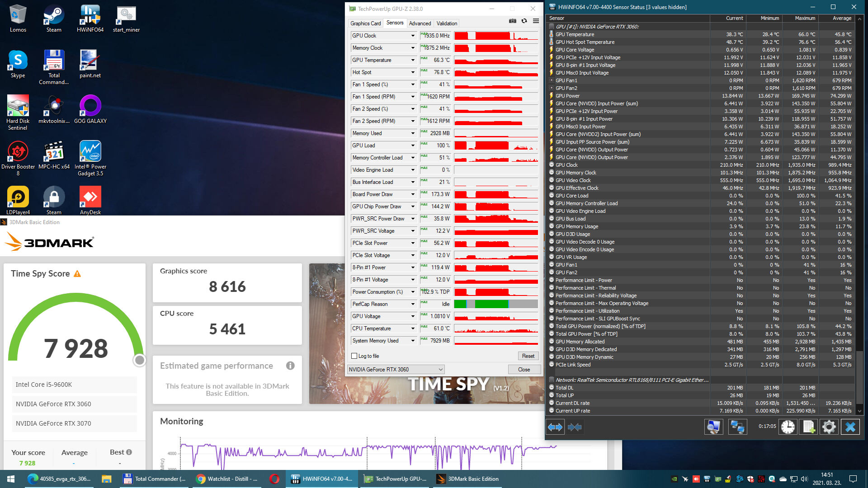Click HWiNFO collapse columns arrows icon
This screenshot has height=488, width=868.
click(575, 427)
